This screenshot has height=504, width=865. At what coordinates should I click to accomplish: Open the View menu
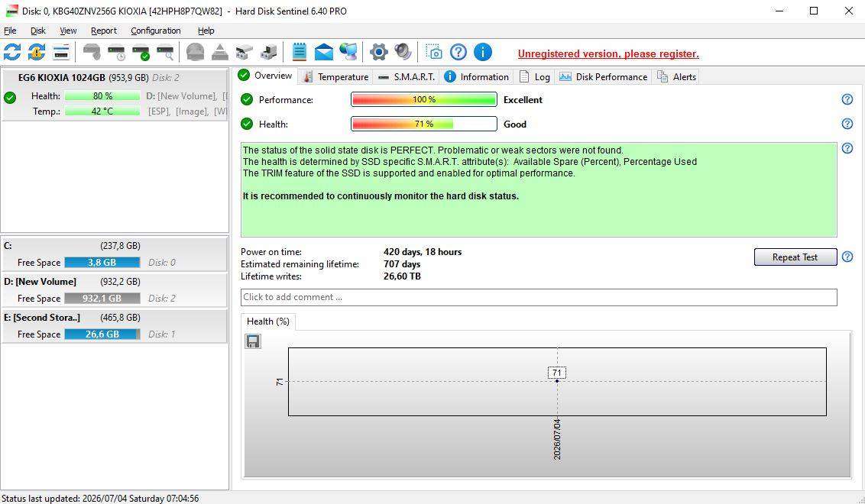(68, 31)
